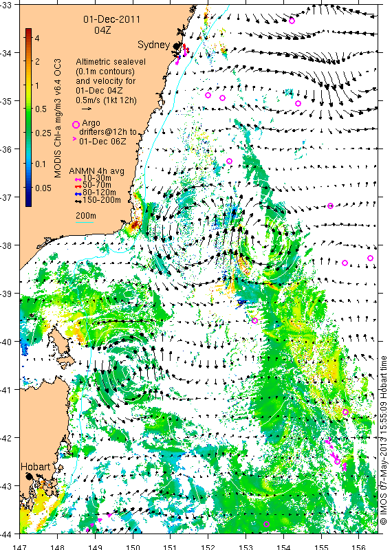Screen dimensions: 392x550
Task: Click the '0.25' tick label on colour bar
Action: click(43, 133)
